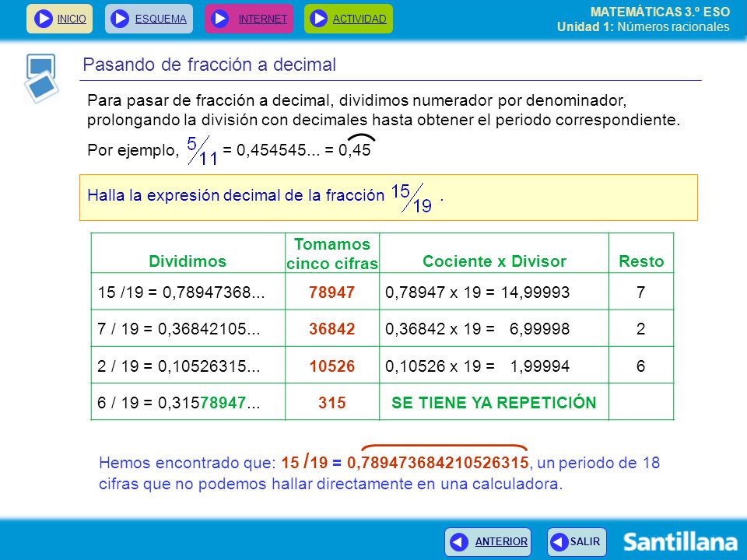Click the play arrow icon beside INTERNET
This screenshot has width=747, height=560.
click(x=219, y=19)
